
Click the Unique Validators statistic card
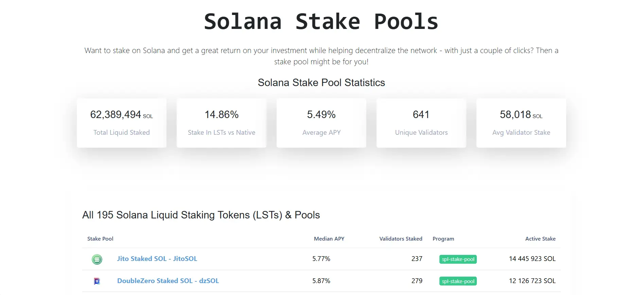coord(421,123)
